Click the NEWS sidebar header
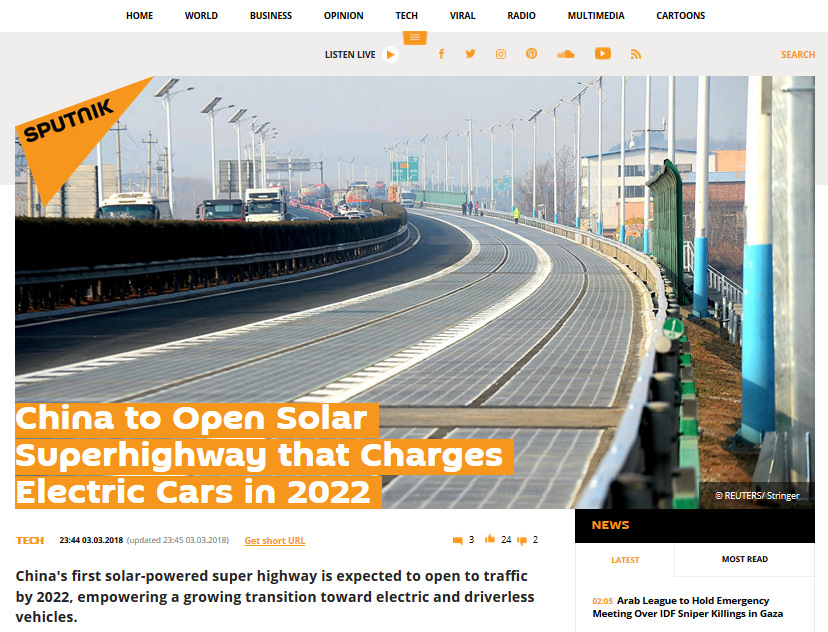The width and height of the screenshot is (828, 632). tap(610, 525)
